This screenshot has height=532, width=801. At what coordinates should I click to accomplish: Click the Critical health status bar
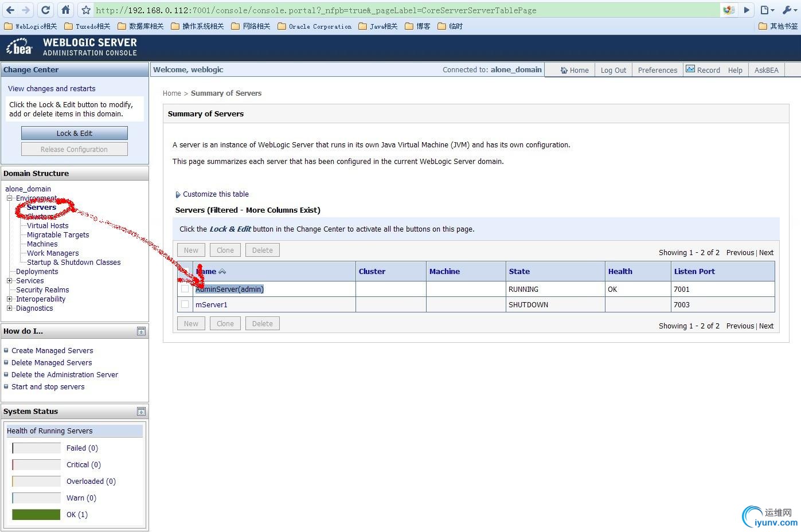pos(36,464)
